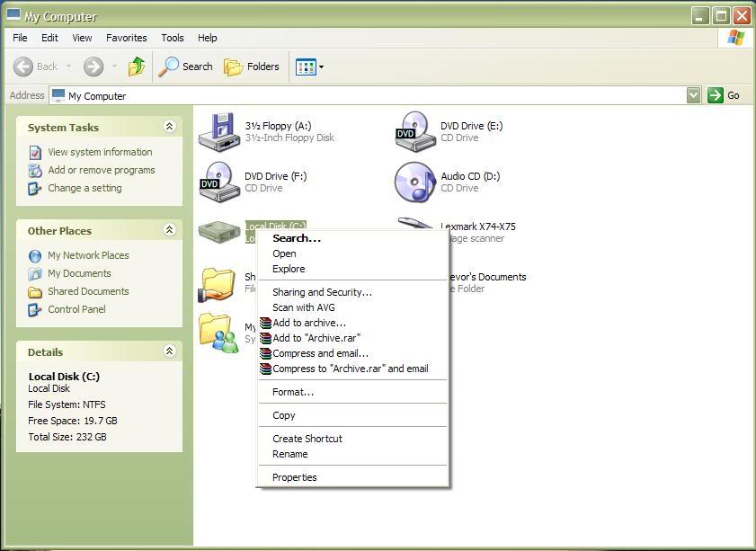Select Format... in the context menu
This screenshot has height=551, width=756.
[293, 392]
